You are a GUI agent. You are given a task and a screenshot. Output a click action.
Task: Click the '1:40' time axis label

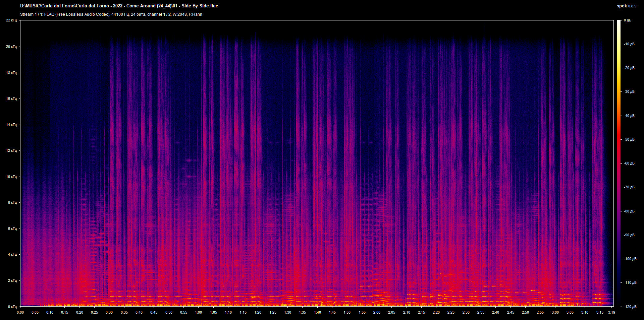tap(317, 312)
